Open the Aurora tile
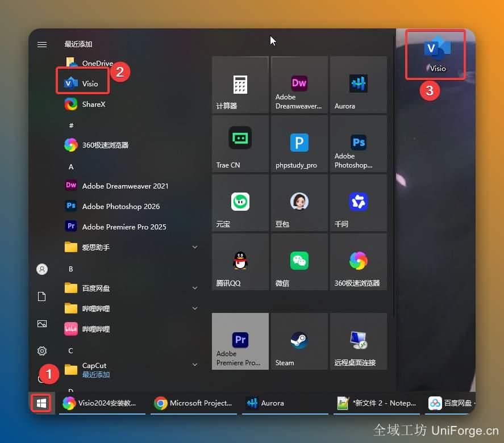 [359, 85]
